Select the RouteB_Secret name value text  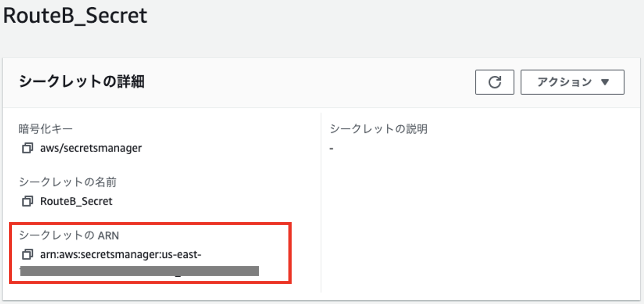click(76, 201)
